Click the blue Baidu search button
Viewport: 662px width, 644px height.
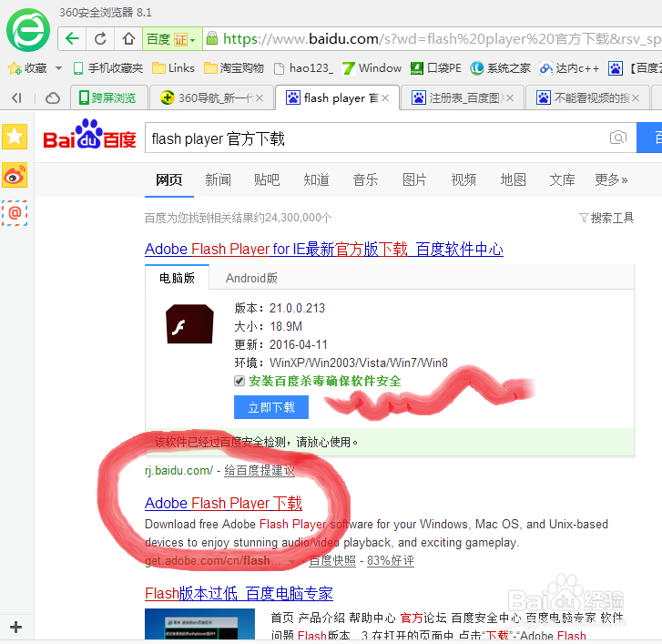click(x=649, y=138)
